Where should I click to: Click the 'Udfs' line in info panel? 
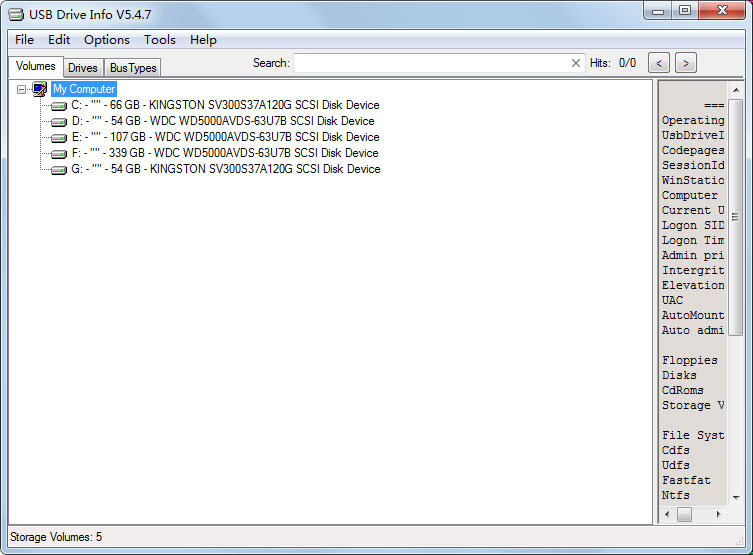click(676, 465)
